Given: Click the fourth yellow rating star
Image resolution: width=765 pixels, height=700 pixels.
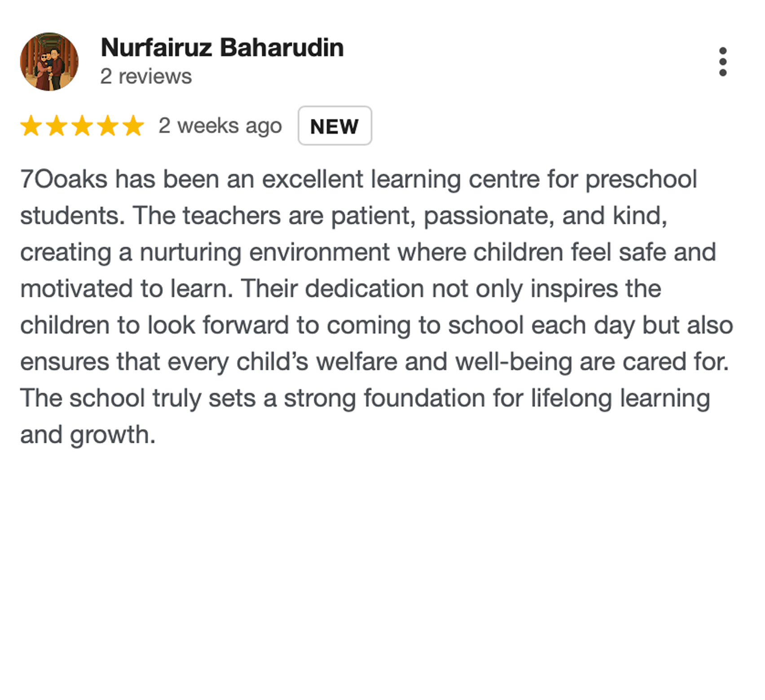Looking at the screenshot, I should (108, 126).
